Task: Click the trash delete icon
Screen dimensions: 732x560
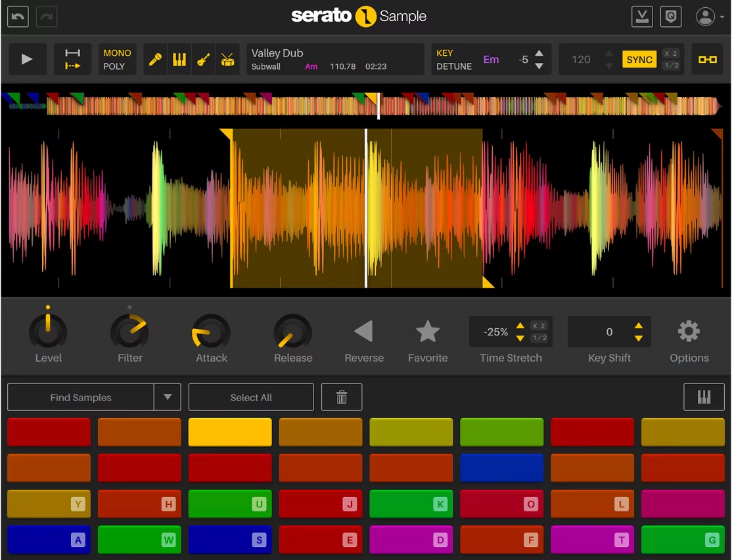Action: point(342,397)
